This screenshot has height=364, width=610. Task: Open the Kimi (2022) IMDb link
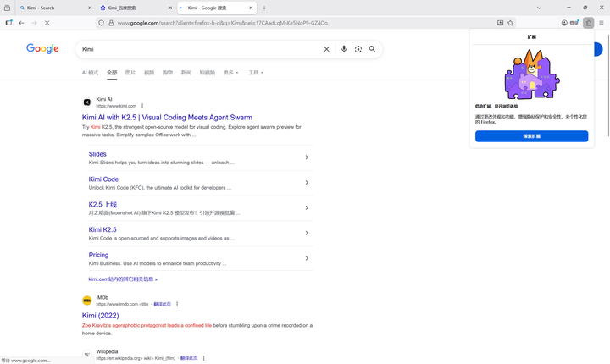[100, 315]
